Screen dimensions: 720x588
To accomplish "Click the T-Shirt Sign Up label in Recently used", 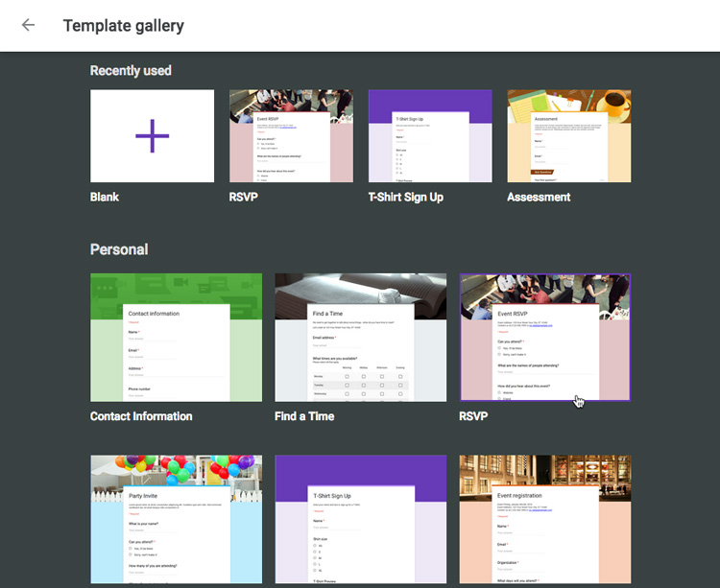I will pos(406,198).
